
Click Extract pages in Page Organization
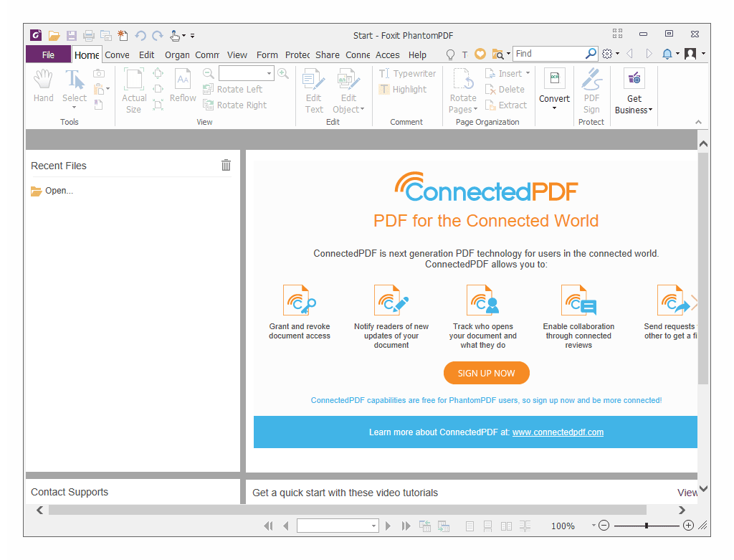pos(506,105)
